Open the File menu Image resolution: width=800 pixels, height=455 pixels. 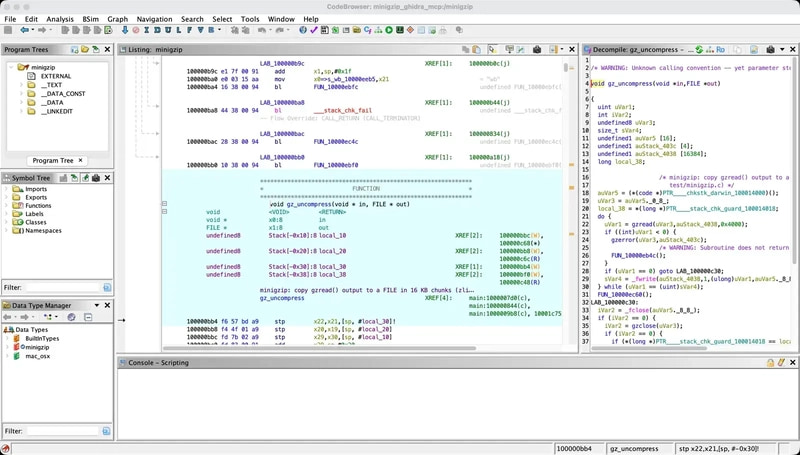[10, 19]
